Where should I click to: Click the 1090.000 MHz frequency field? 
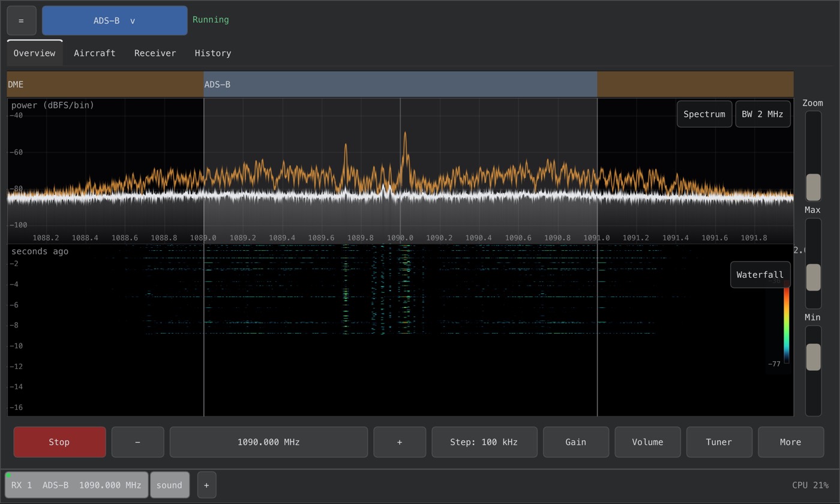click(269, 442)
